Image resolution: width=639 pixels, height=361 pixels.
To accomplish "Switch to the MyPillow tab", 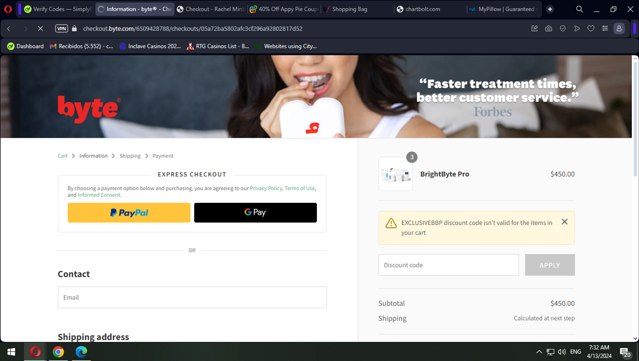I will (502, 9).
